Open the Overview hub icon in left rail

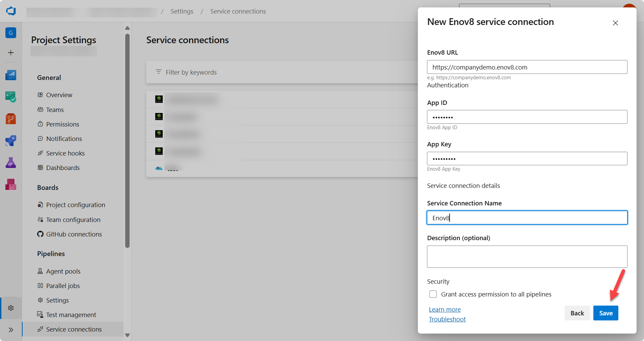11,75
